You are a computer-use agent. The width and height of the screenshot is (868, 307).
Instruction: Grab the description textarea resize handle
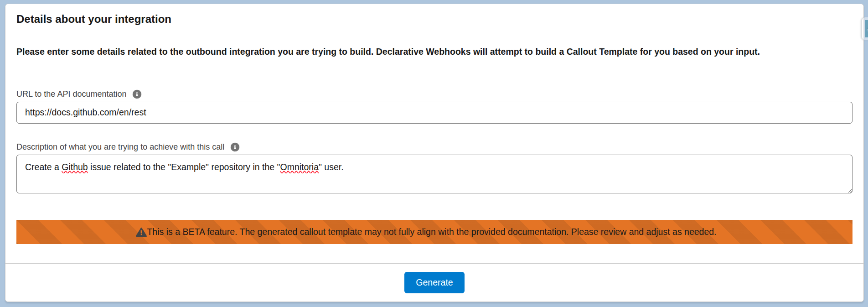(x=849, y=190)
